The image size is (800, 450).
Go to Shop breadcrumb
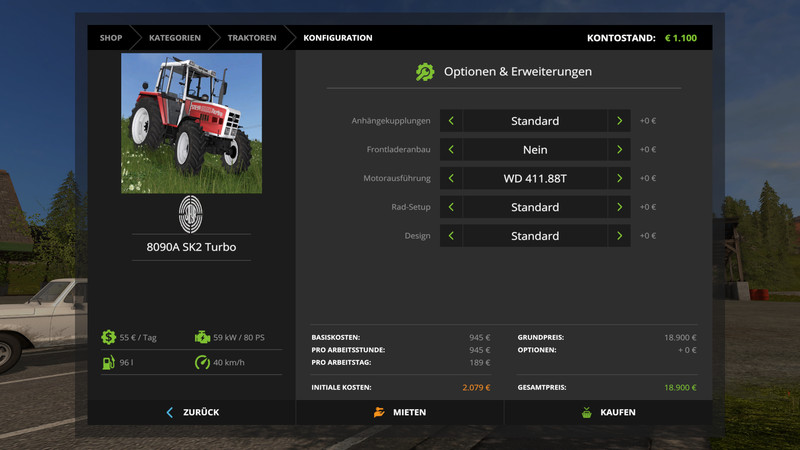pos(110,38)
